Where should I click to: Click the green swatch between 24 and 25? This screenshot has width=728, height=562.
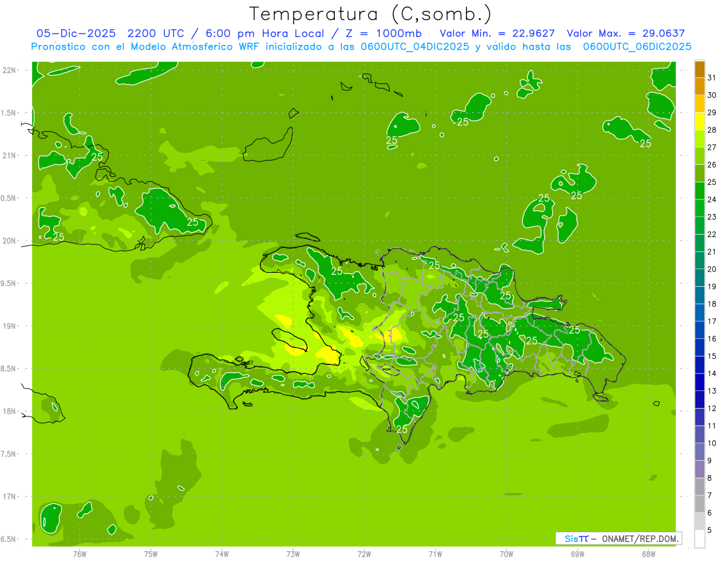pyautogui.click(x=699, y=191)
